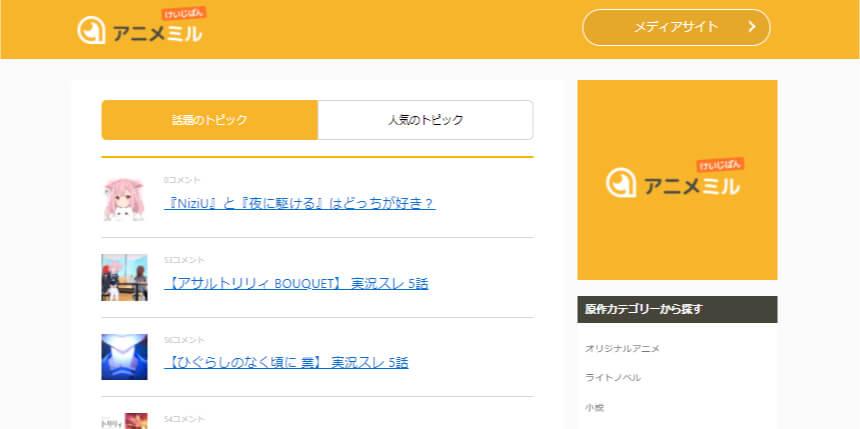Click the partially visible fourth topic thumbnail
860x429 pixels.
click(124, 421)
